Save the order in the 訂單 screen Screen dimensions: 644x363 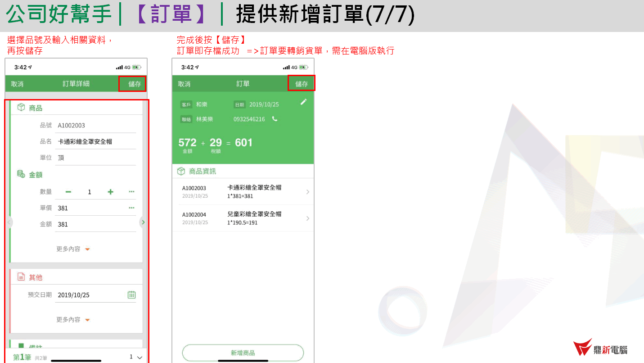click(302, 84)
